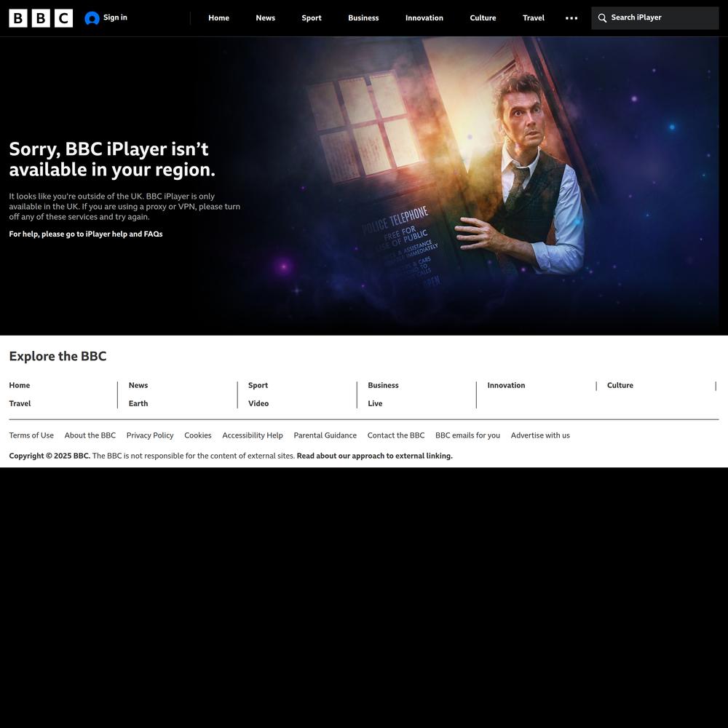This screenshot has height=728, width=728.
Task: Click the search magnifier icon
Action: click(x=602, y=18)
